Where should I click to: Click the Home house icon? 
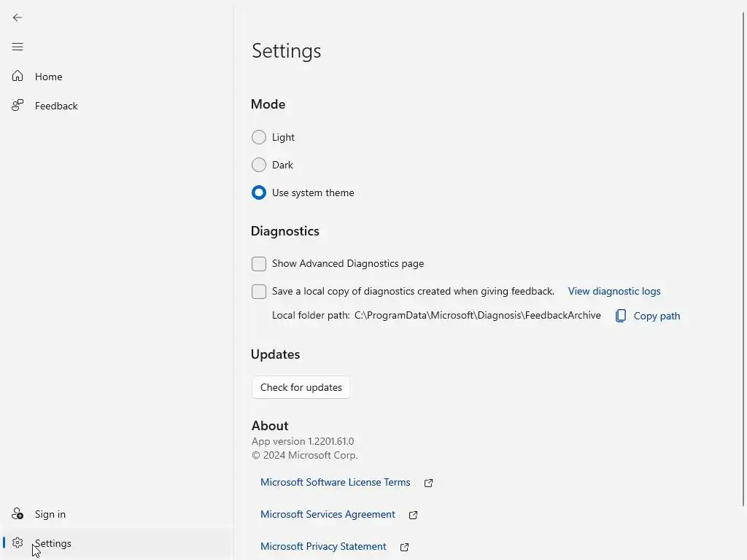point(18,77)
